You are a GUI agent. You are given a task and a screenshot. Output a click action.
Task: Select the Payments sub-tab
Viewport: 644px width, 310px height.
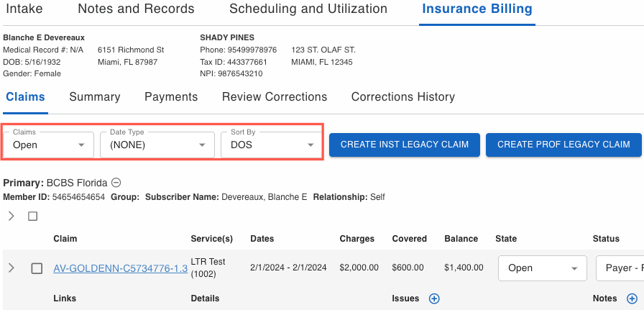coord(171,97)
